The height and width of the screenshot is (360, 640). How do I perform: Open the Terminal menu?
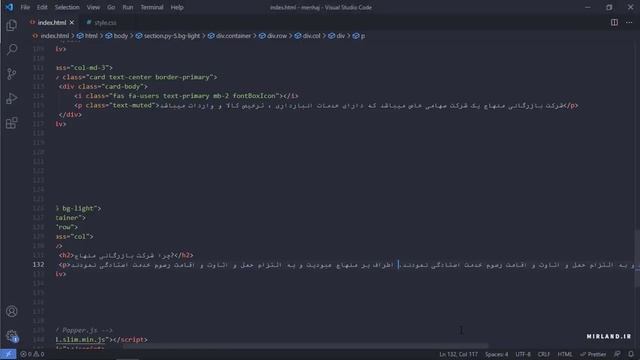(x=152, y=7)
